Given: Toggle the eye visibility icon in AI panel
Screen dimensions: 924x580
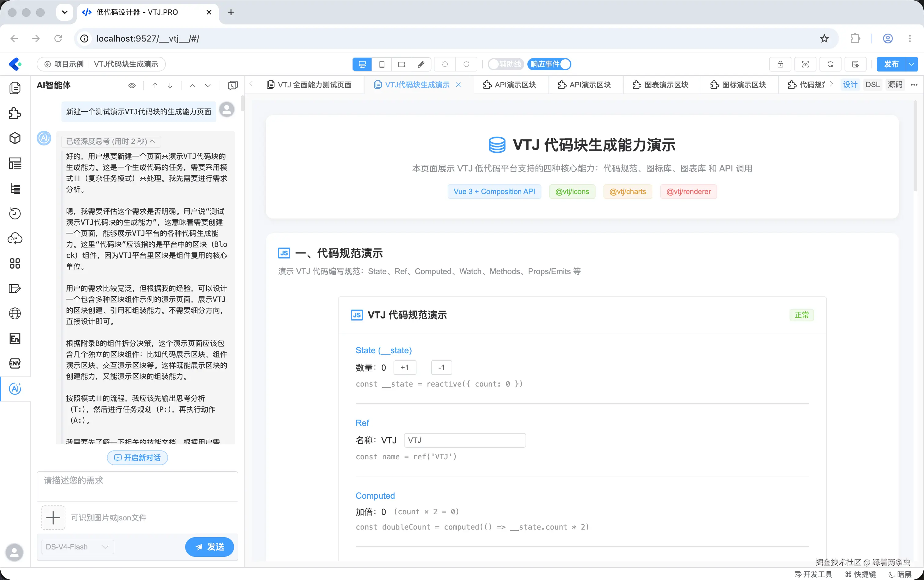Looking at the screenshot, I should [x=132, y=85].
